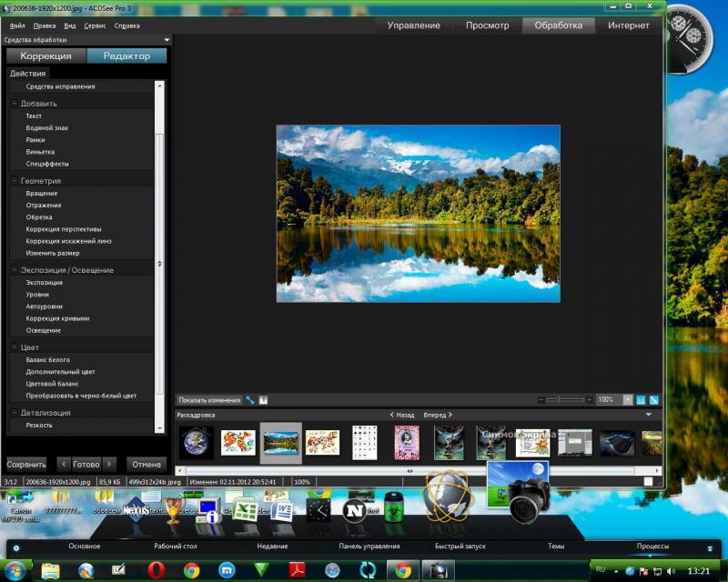Viewport: 728px width, 582px height.
Task: Select the icon sheet thumbnail
Action: point(365,443)
